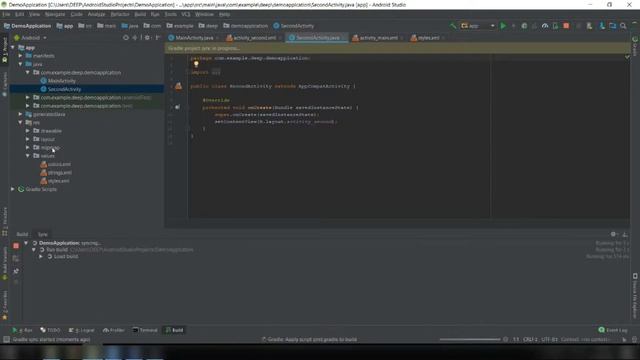Open the Project panel settings gear icon

pos(147,38)
